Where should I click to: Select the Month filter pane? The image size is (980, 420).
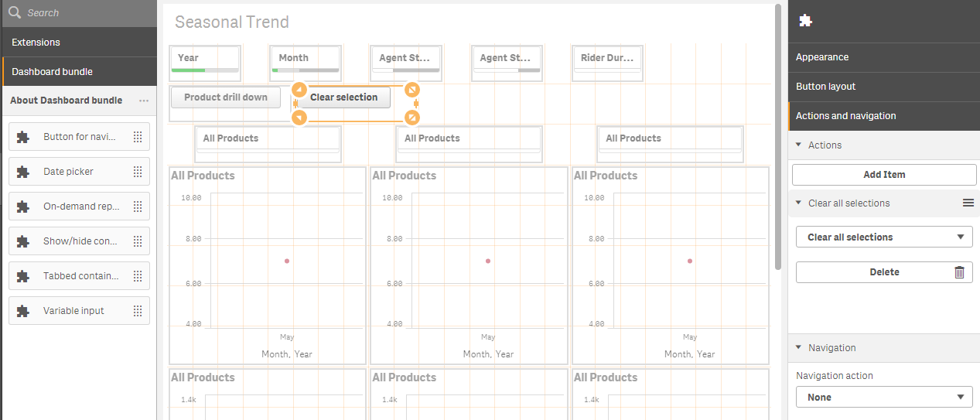point(306,63)
